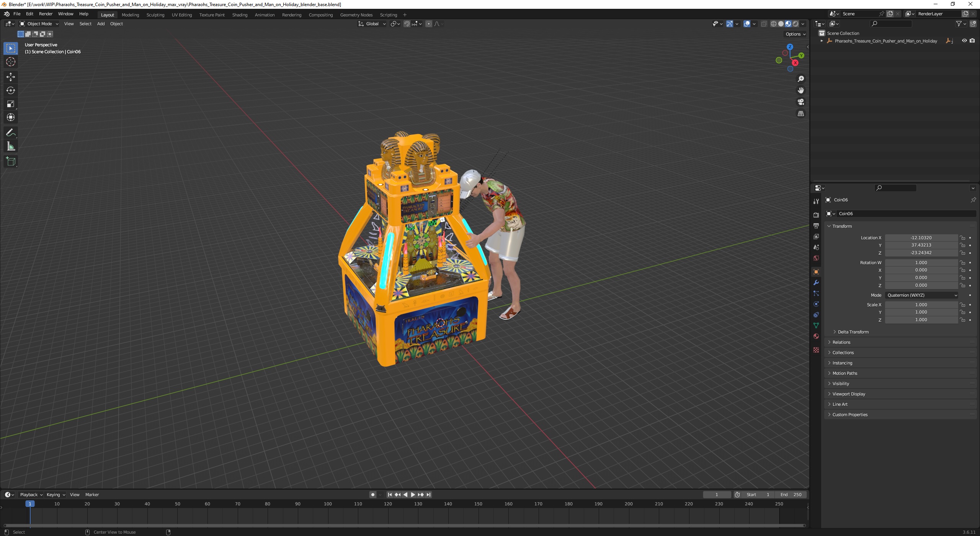Viewport: 980px width, 536px height.
Task: Select the Measure tool
Action: click(11, 146)
